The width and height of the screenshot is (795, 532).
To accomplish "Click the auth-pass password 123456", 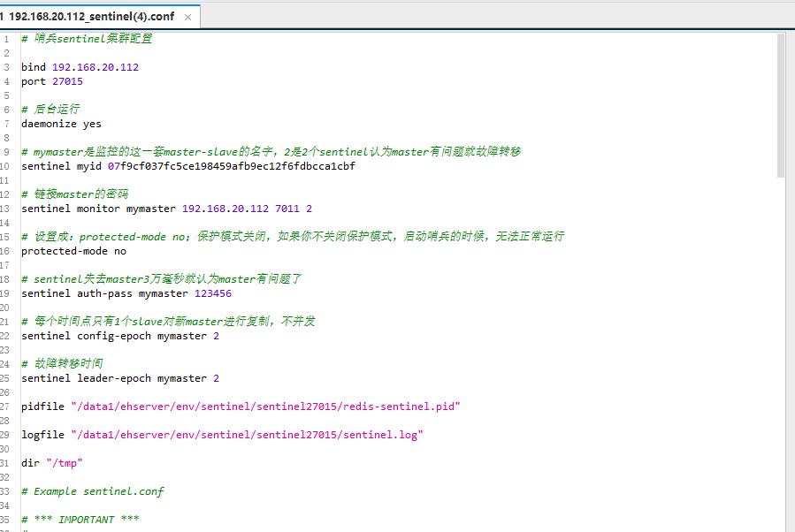I will coord(212,293).
